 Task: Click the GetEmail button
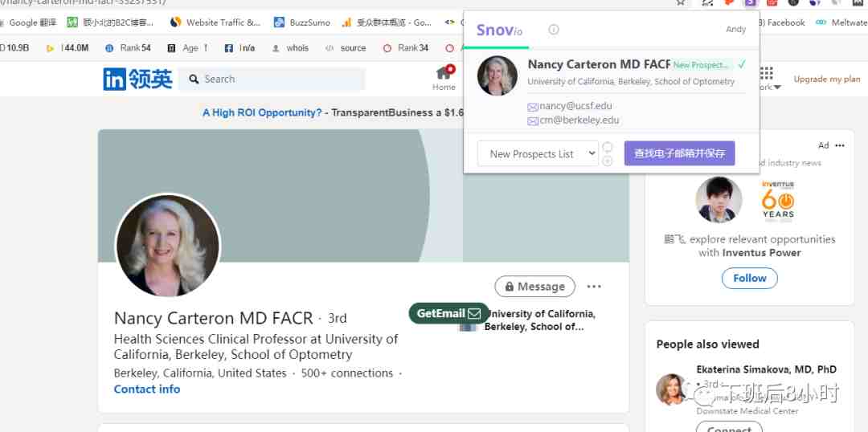point(449,313)
